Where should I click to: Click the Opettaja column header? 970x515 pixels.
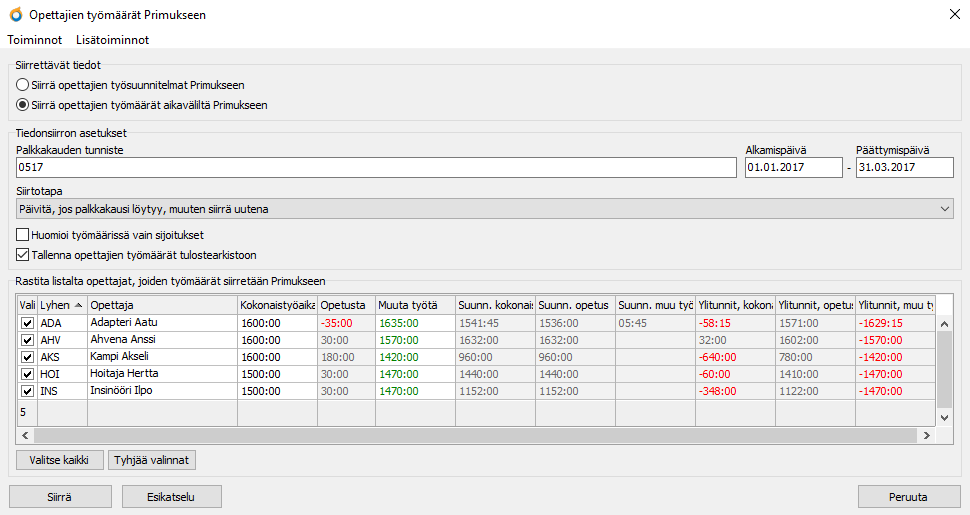(161, 304)
